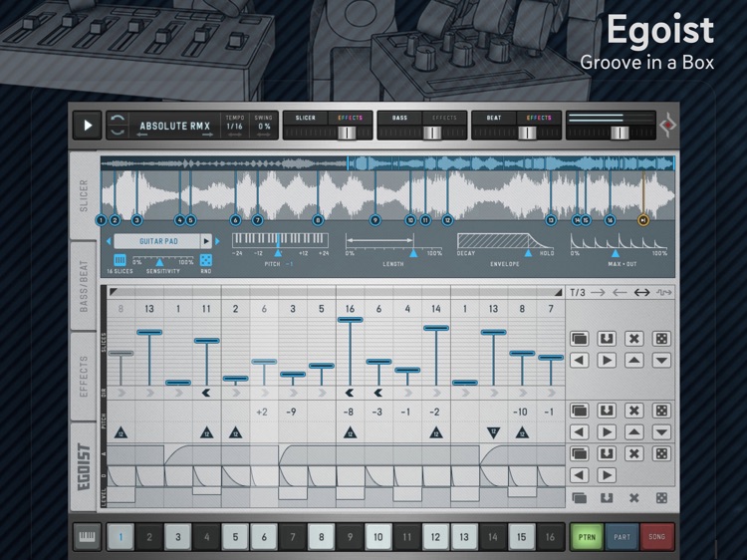This screenshot has height=560, width=747.
Task: Open the GUITAR PAD sample selector
Action: tap(157, 241)
